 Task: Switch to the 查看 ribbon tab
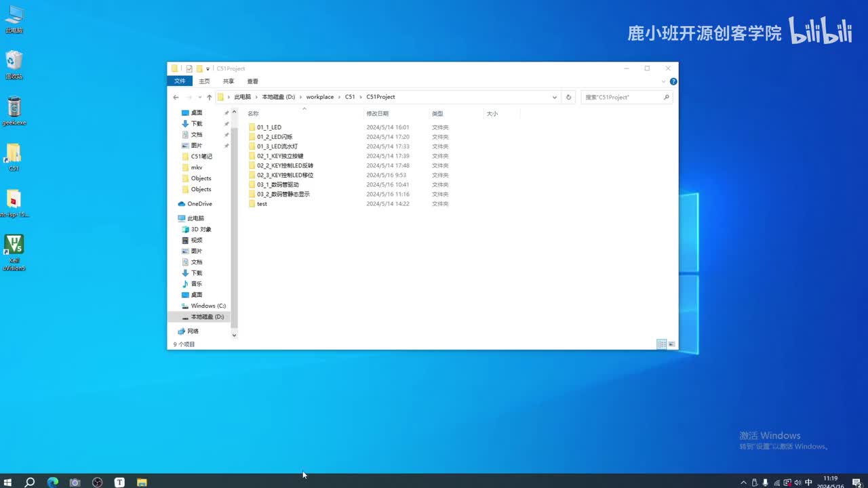pyautogui.click(x=252, y=81)
